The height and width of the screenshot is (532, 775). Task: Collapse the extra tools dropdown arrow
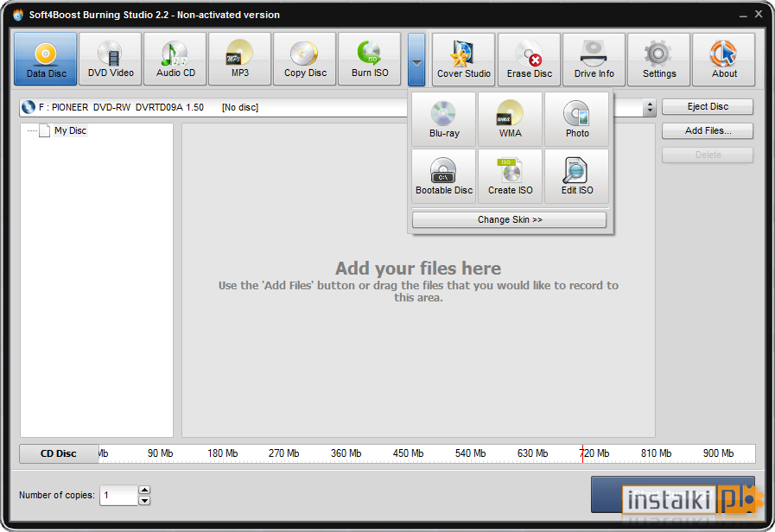coord(416,60)
